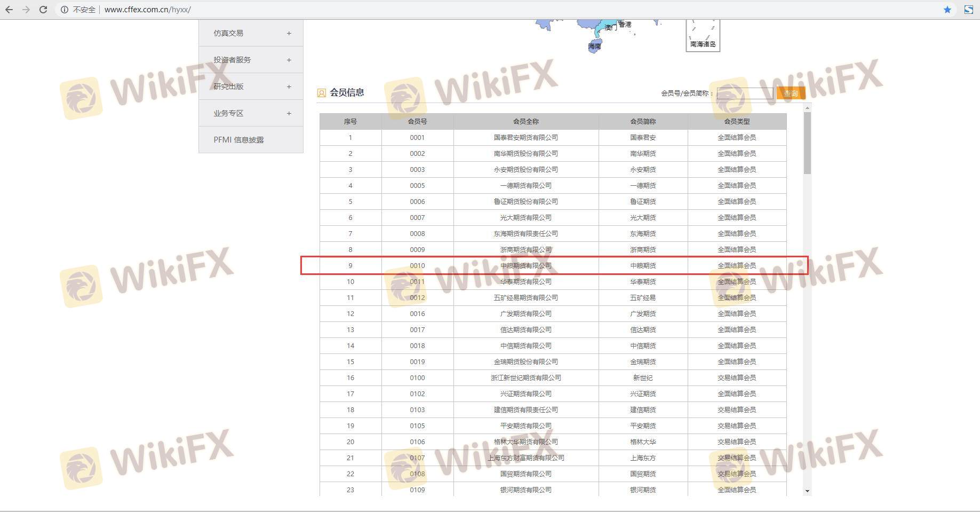Image resolution: width=980 pixels, height=512 pixels.
Task: Select the 国泰君安期货有限公司 row name
Action: click(525, 138)
